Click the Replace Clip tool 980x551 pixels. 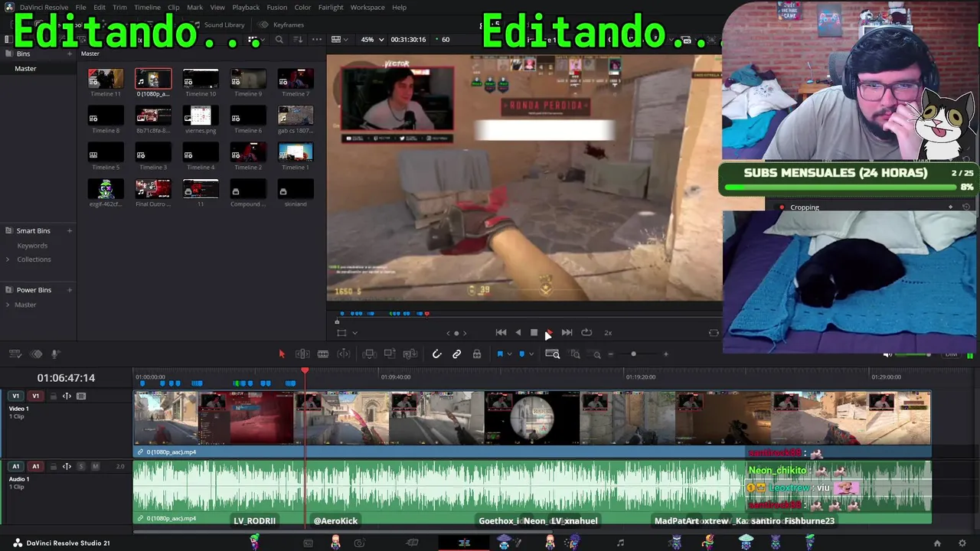pos(410,354)
